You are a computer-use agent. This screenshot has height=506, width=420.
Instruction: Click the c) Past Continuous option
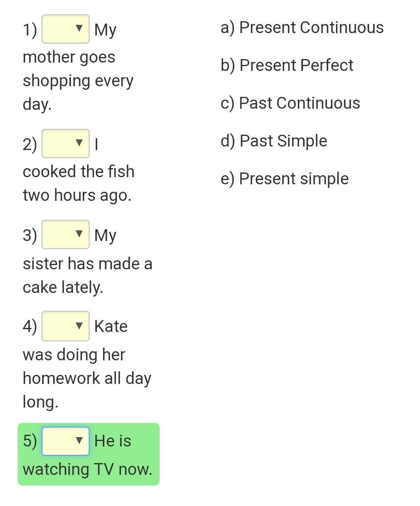click(290, 103)
